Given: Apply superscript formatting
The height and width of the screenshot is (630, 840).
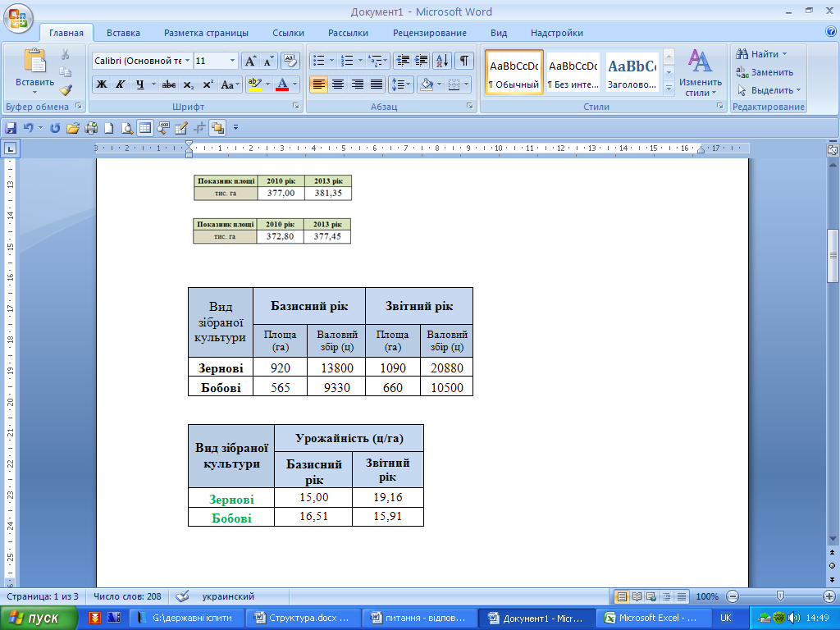Looking at the screenshot, I should (208, 84).
